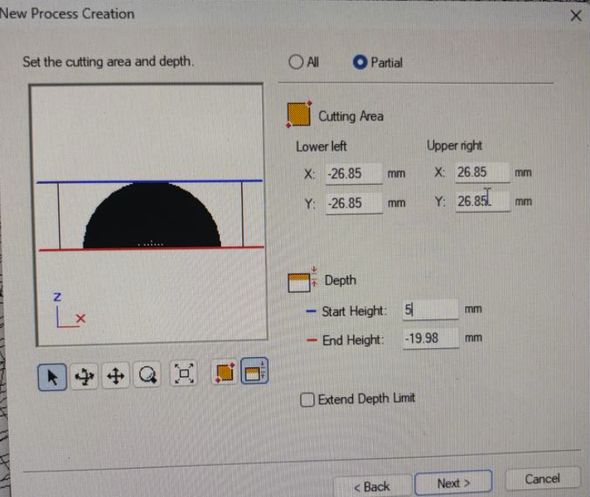The height and width of the screenshot is (497, 590).
Task: Click the Cutting Area orange square icon
Action: (x=299, y=114)
